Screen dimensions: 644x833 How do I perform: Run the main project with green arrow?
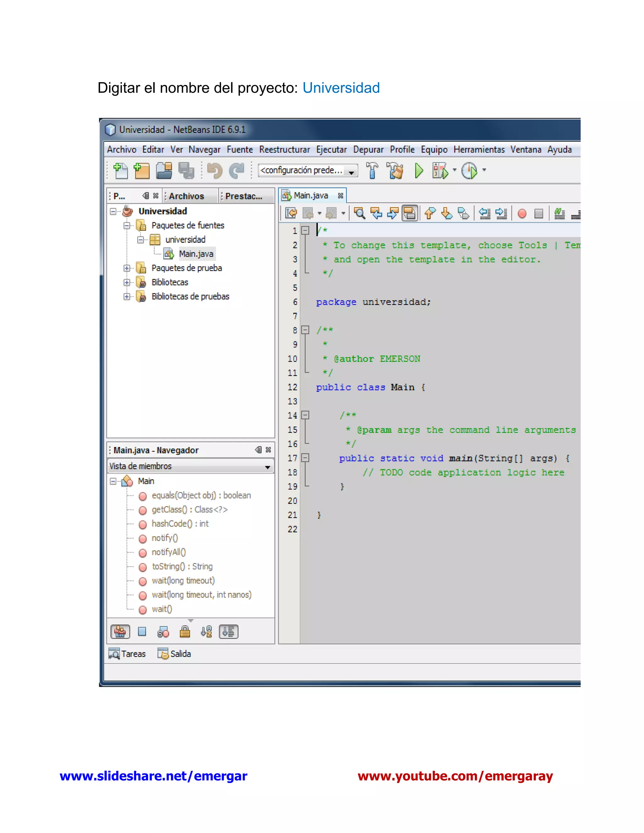(419, 170)
